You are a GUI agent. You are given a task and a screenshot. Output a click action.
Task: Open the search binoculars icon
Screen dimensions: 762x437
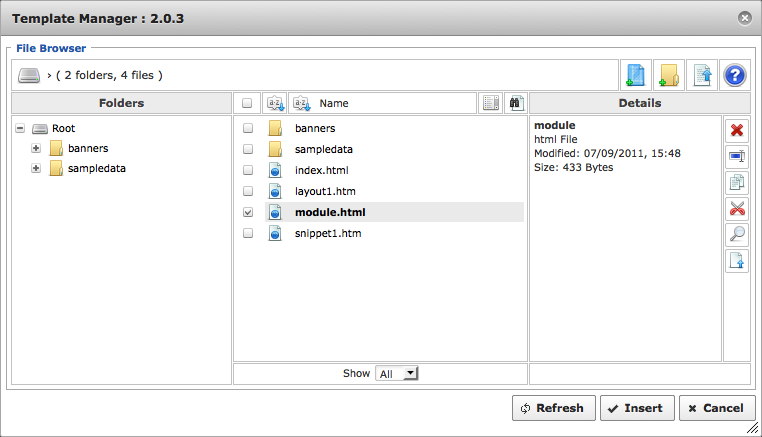516,103
